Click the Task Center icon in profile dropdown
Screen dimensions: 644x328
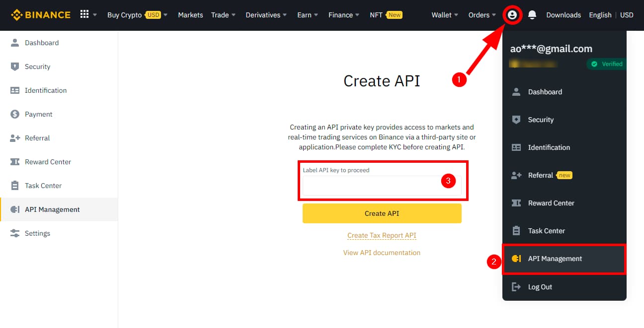(516, 231)
